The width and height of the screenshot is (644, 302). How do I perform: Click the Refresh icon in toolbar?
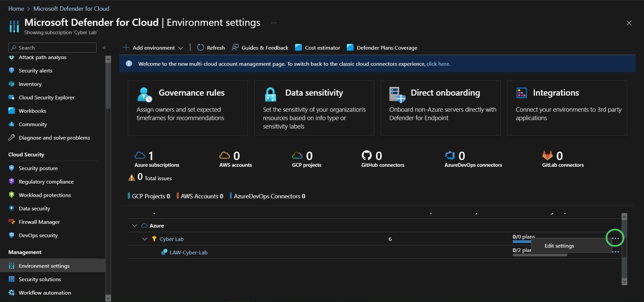(x=201, y=48)
